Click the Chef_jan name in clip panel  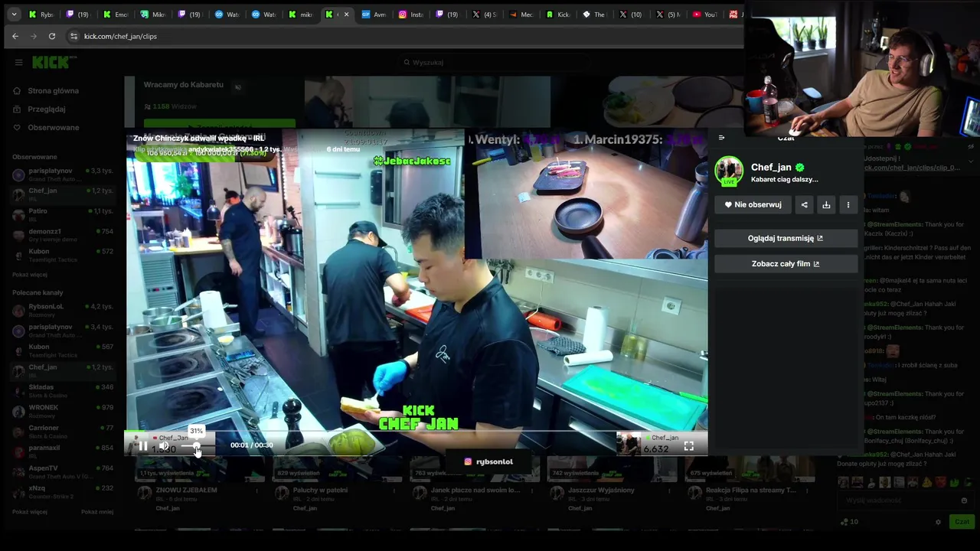(x=771, y=167)
